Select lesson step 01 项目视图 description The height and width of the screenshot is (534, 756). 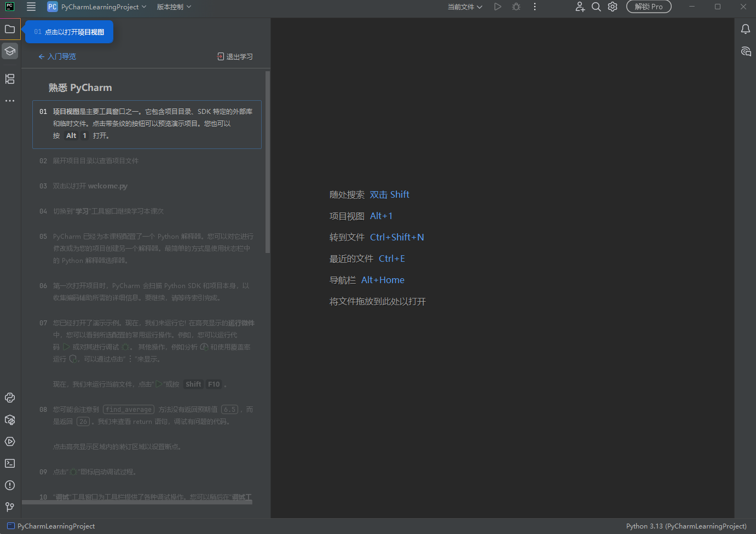[147, 124]
